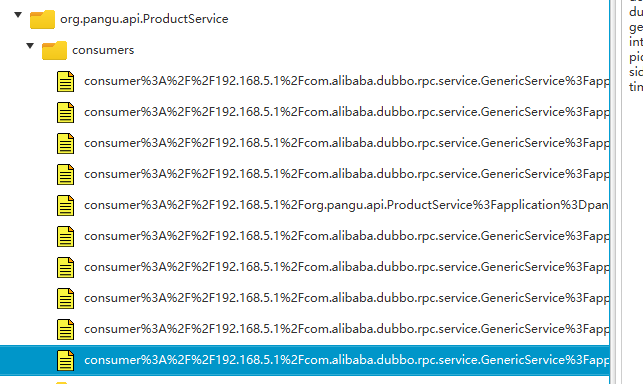Click file icon of org.pangu.api.ProductService consumer entry
The width and height of the screenshot is (643, 384).
pyautogui.click(x=65, y=205)
